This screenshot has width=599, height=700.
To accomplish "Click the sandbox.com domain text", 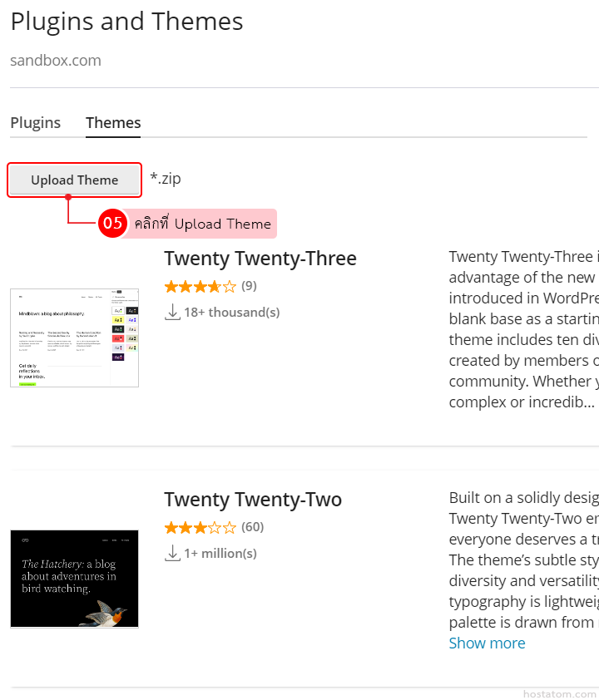I will (56, 61).
